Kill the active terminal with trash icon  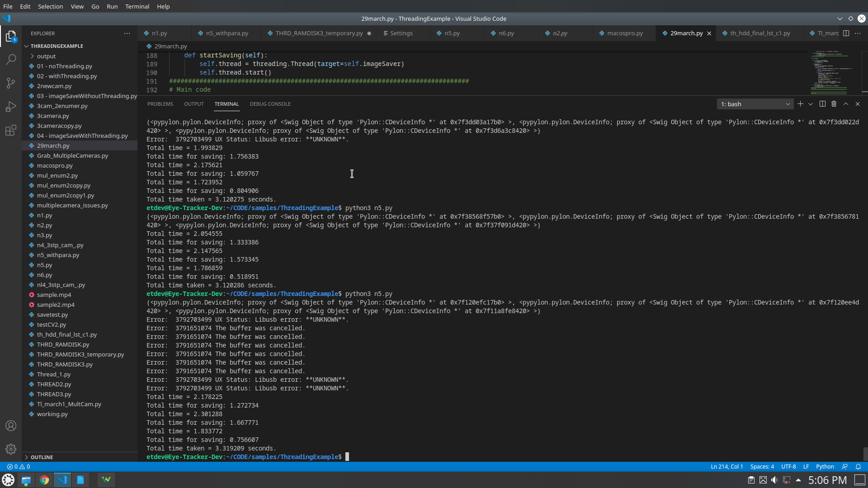(x=834, y=103)
